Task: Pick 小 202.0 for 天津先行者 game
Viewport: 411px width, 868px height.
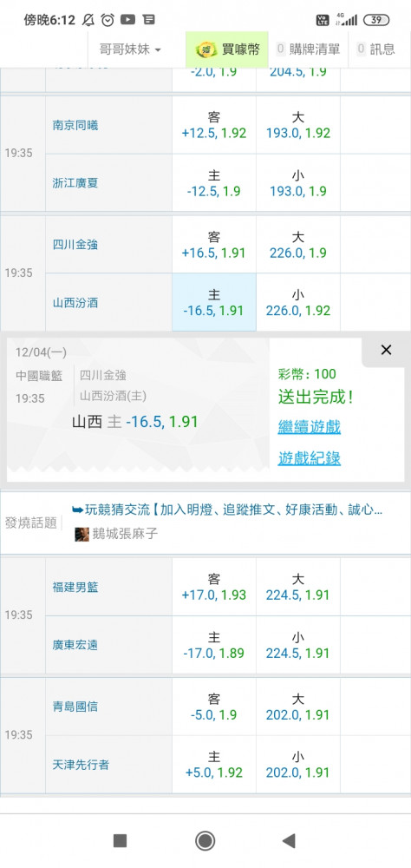Action: pyautogui.click(x=298, y=765)
